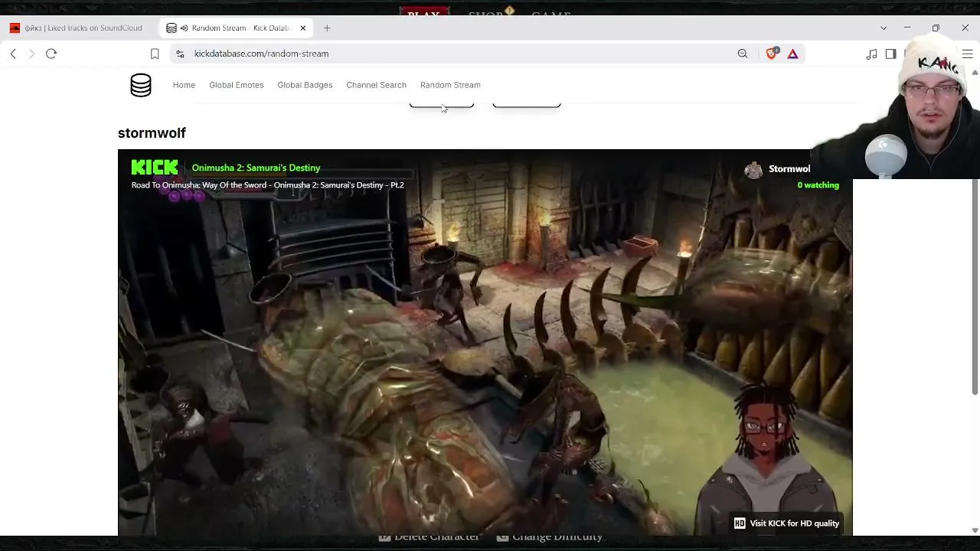The height and width of the screenshot is (551, 980).
Task: Click the SoundCloud tab favicon
Action: 15,28
